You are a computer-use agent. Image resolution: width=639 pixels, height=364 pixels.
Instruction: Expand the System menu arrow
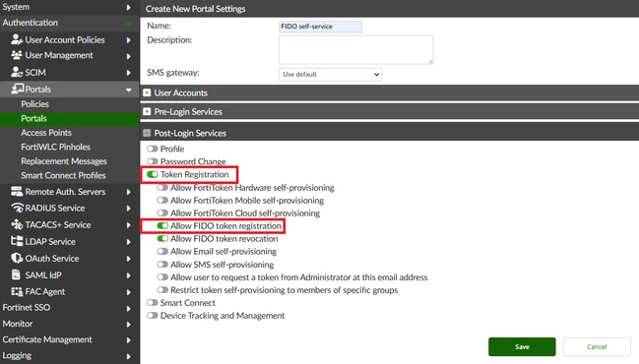coord(128,7)
